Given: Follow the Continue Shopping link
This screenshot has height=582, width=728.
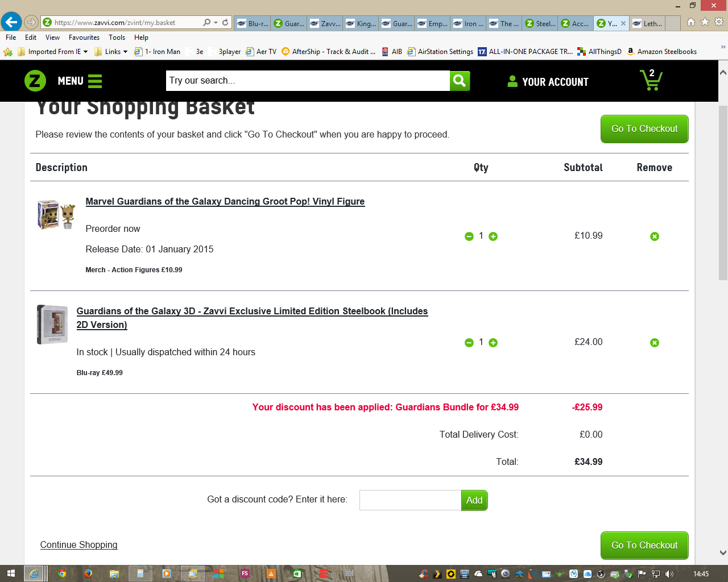Looking at the screenshot, I should coord(79,544).
